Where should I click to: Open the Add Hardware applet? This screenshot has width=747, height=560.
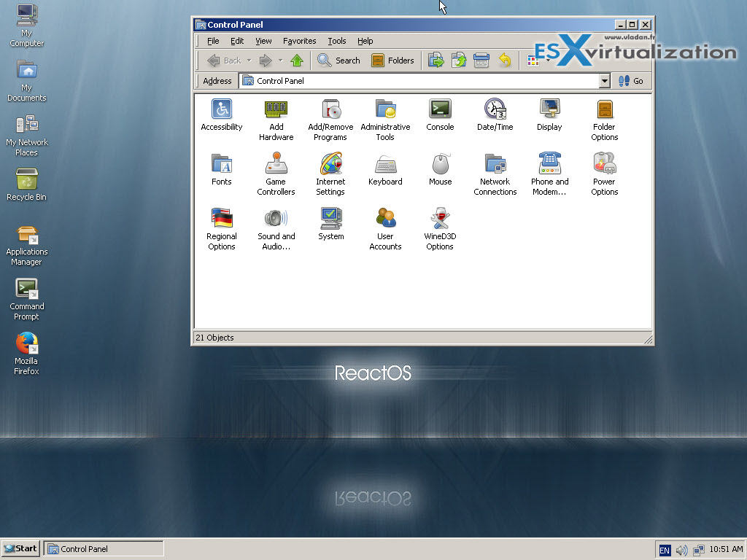(x=276, y=120)
